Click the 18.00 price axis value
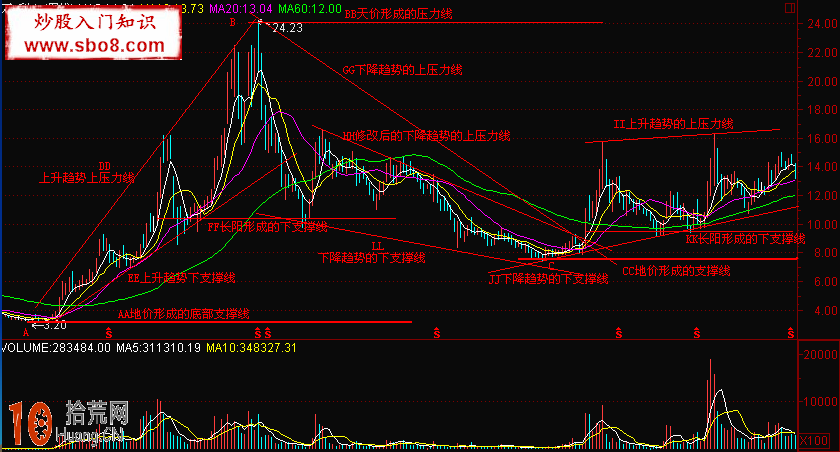 (x=823, y=110)
